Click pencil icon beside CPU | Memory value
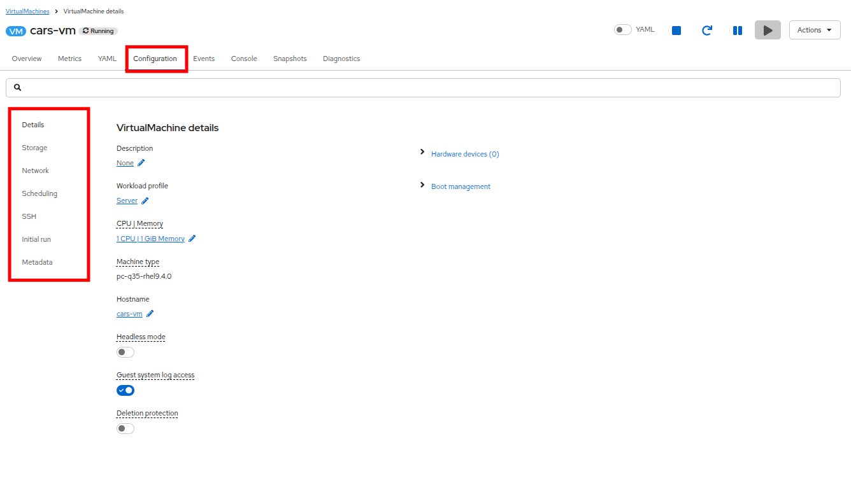Image resolution: width=851 pixels, height=504 pixels. 192,239
